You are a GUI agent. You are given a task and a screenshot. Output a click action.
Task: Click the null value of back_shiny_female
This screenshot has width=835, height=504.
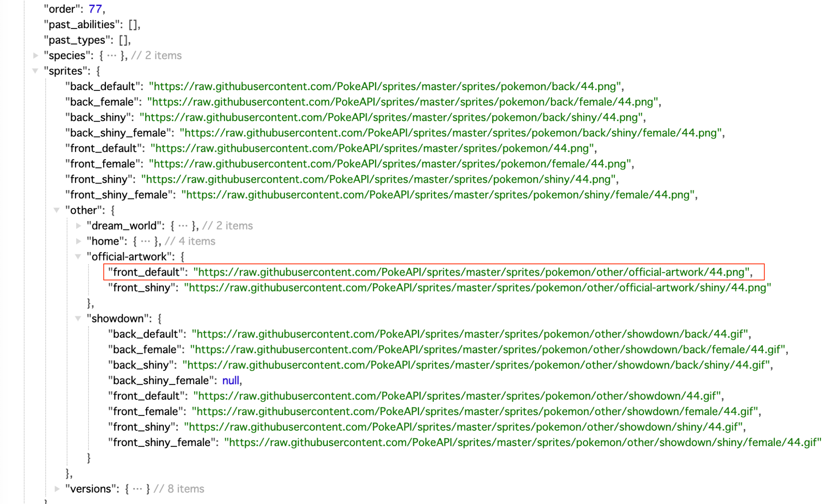click(x=230, y=380)
